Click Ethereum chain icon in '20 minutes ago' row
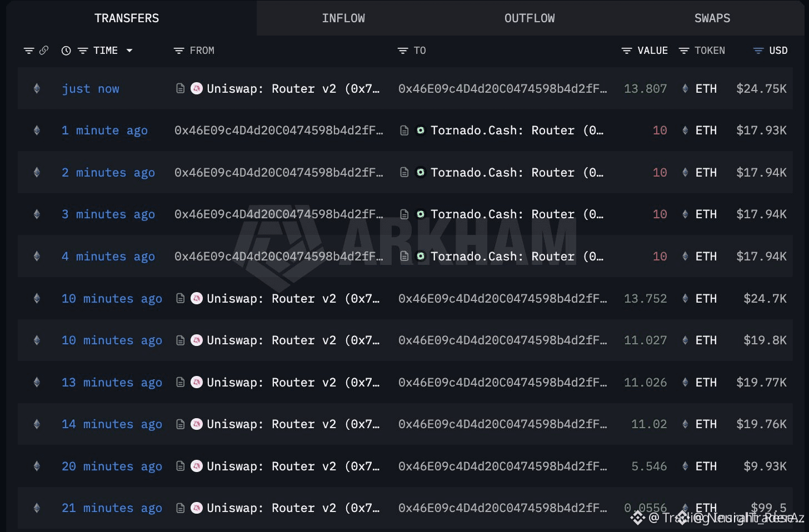This screenshot has width=809, height=532. pos(37,466)
